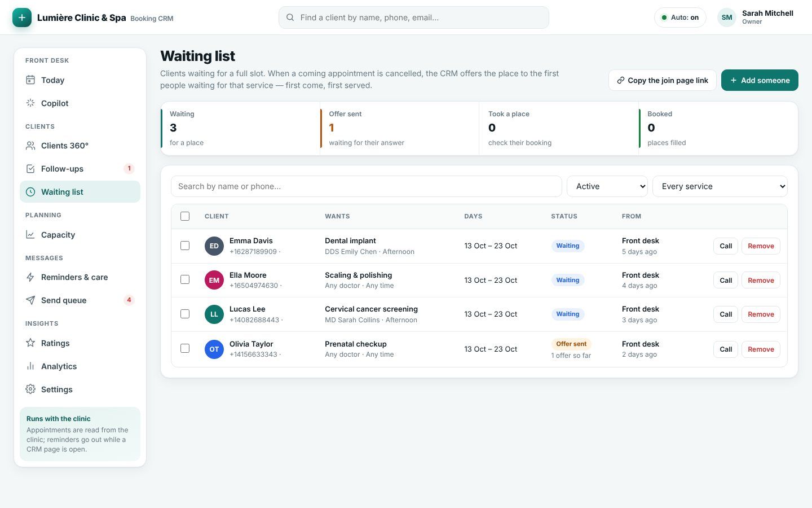Select Olivia Taylor's row checkbox
The image size is (812, 508).
(185, 348)
